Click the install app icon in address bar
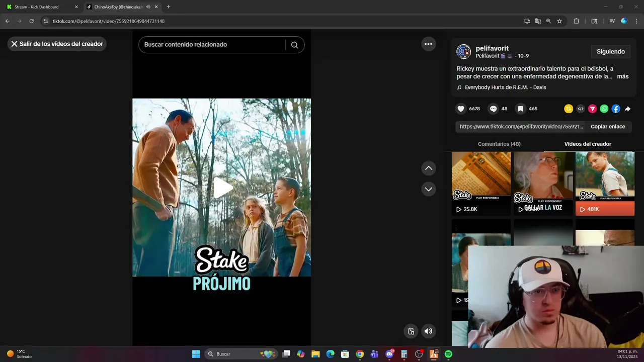 [527, 21]
